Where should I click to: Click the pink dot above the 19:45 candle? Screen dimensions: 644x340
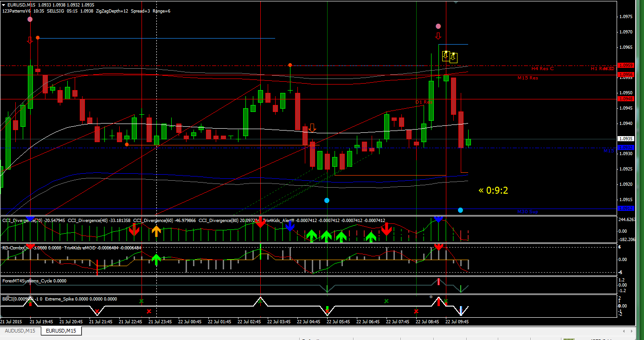30,20
